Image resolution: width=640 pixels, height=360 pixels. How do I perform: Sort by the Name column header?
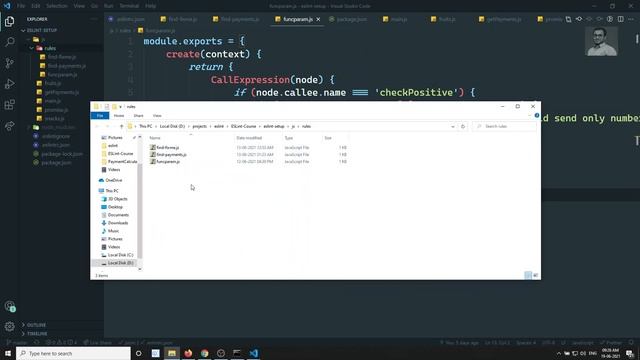point(155,138)
